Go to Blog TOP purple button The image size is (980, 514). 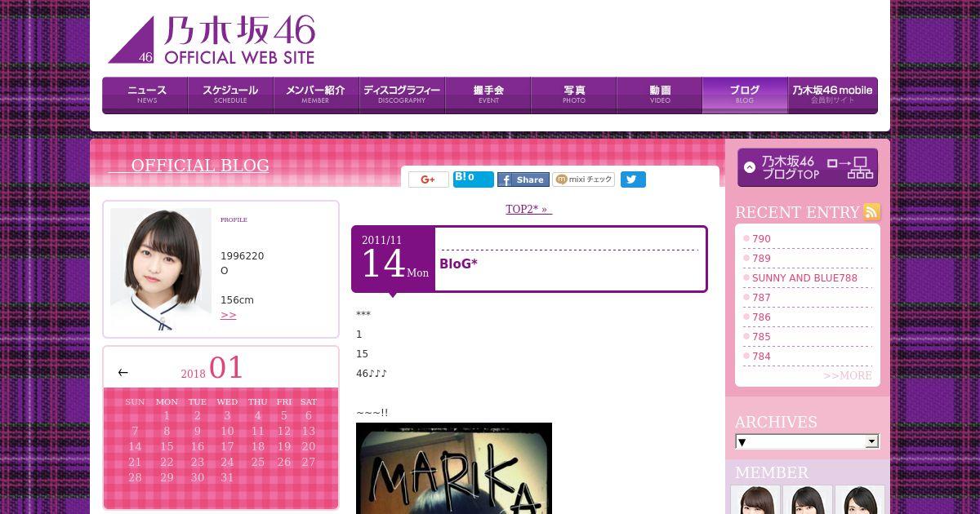(808, 167)
